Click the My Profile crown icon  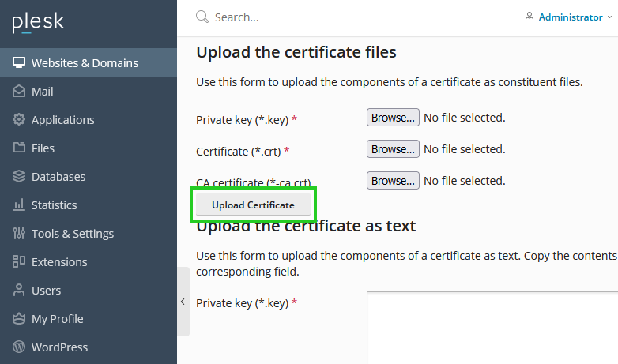click(18, 318)
